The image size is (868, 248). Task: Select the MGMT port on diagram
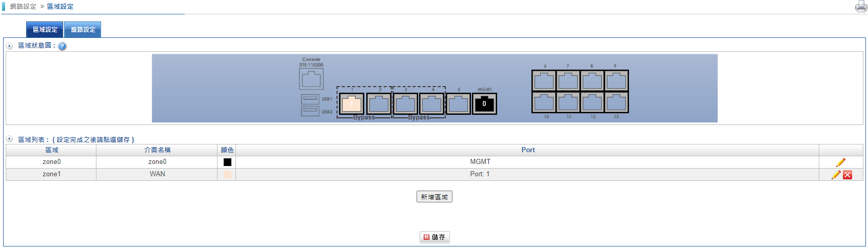coord(484,104)
